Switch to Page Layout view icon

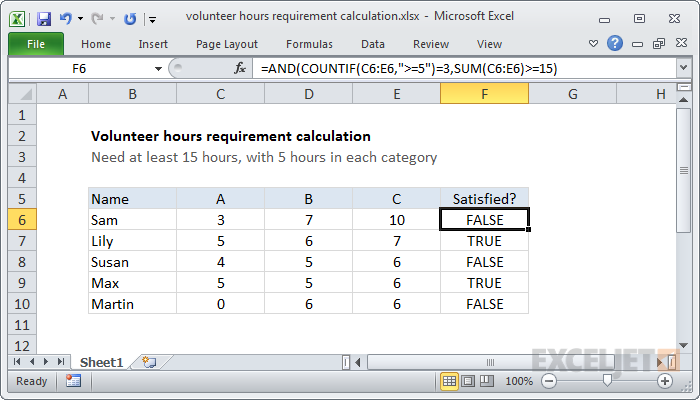click(x=468, y=381)
